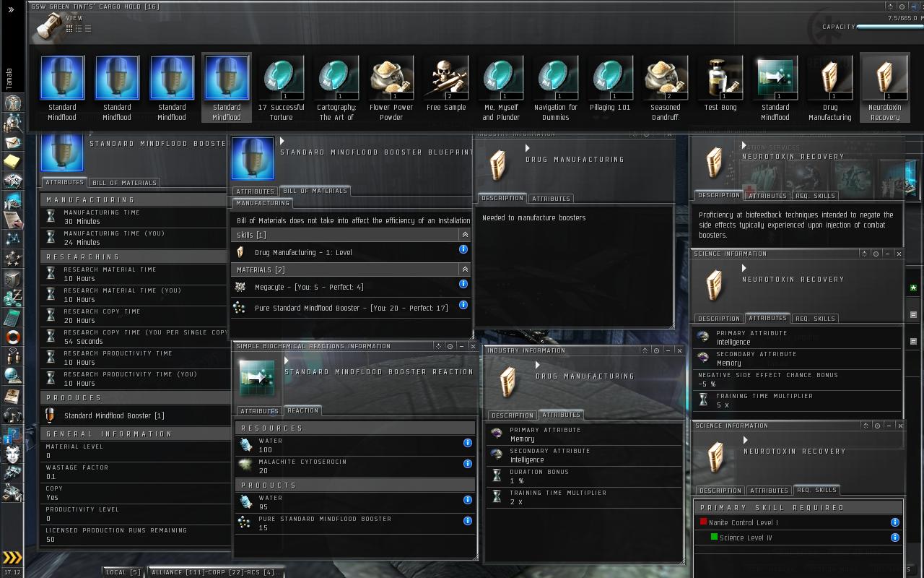This screenshot has height=578, width=924.
Task: Open the Reaction tab
Action: point(302,410)
